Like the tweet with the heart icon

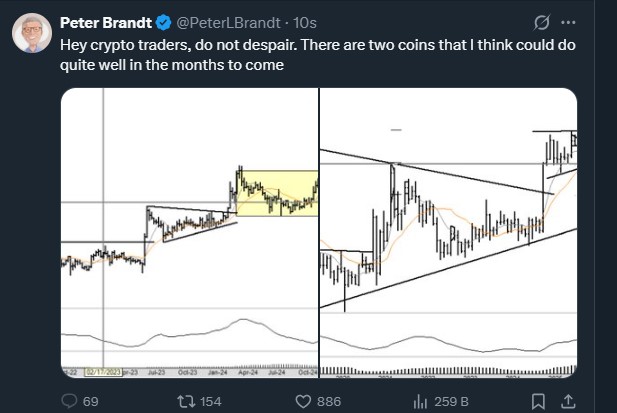coord(307,401)
